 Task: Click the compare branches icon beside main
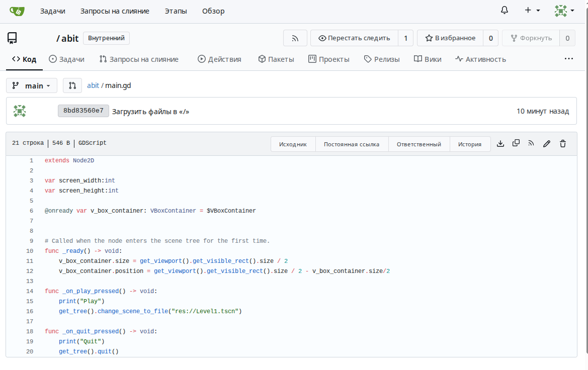72,86
